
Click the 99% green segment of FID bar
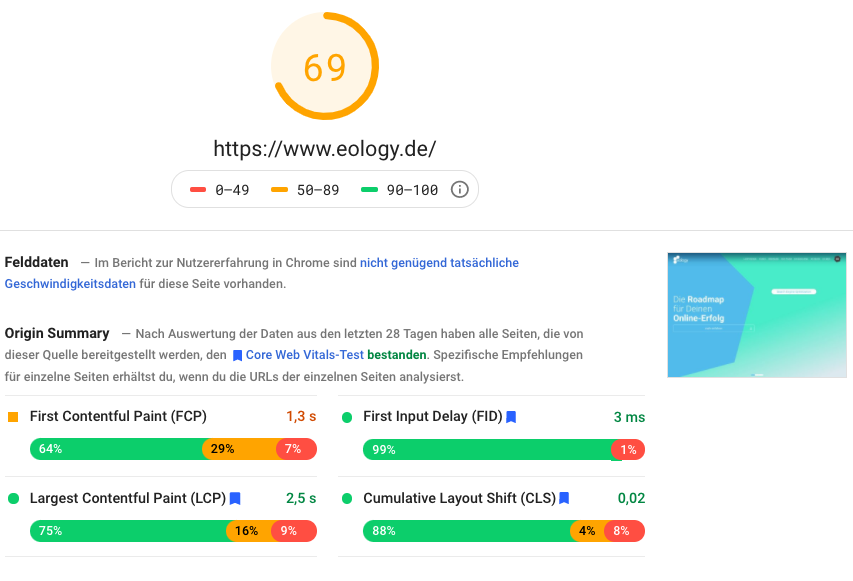click(487, 449)
